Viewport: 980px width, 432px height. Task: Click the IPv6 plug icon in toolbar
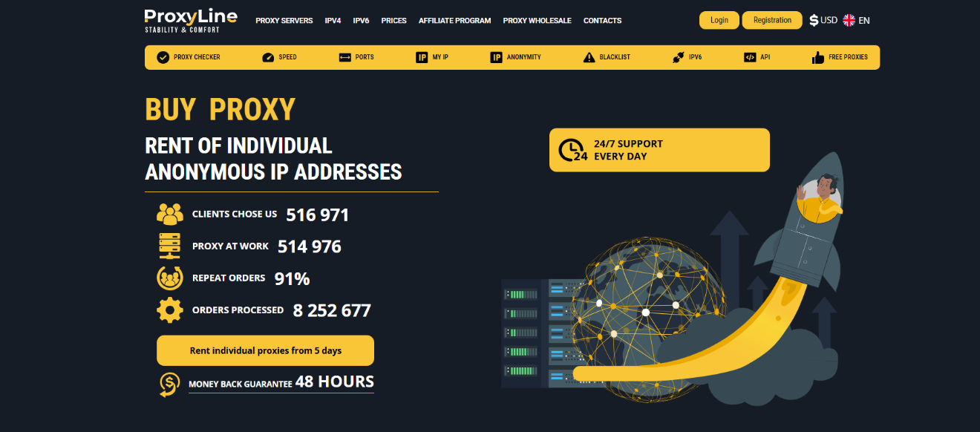678,57
